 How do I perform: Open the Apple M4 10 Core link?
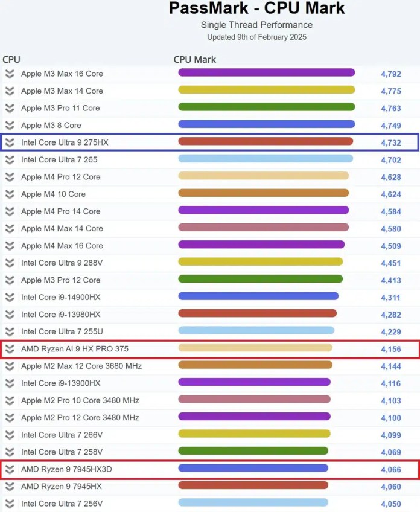pyautogui.click(x=54, y=194)
